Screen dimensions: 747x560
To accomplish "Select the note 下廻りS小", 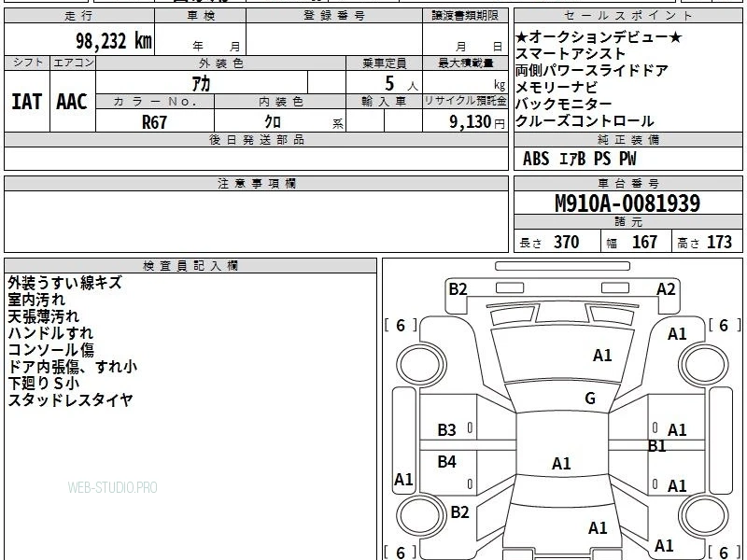I will click(43, 384).
